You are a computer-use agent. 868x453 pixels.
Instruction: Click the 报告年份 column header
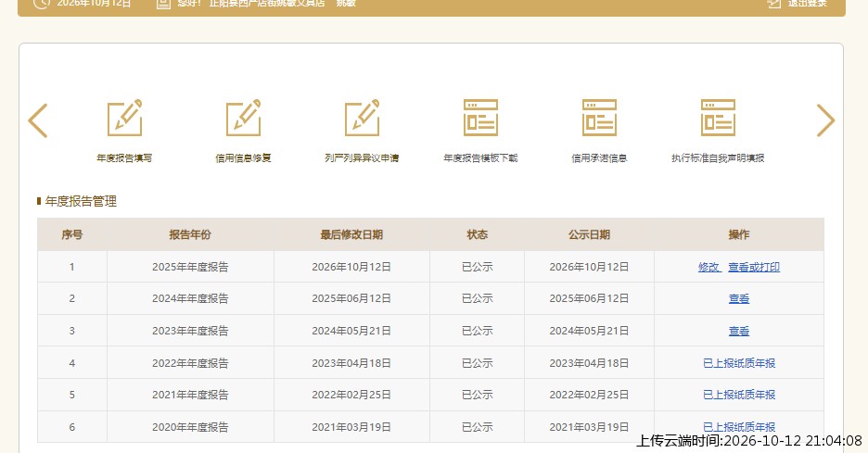pos(190,234)
